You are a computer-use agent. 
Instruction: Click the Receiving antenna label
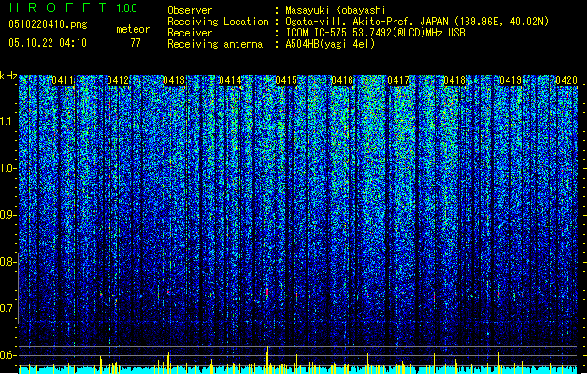(x=215, y=44)
